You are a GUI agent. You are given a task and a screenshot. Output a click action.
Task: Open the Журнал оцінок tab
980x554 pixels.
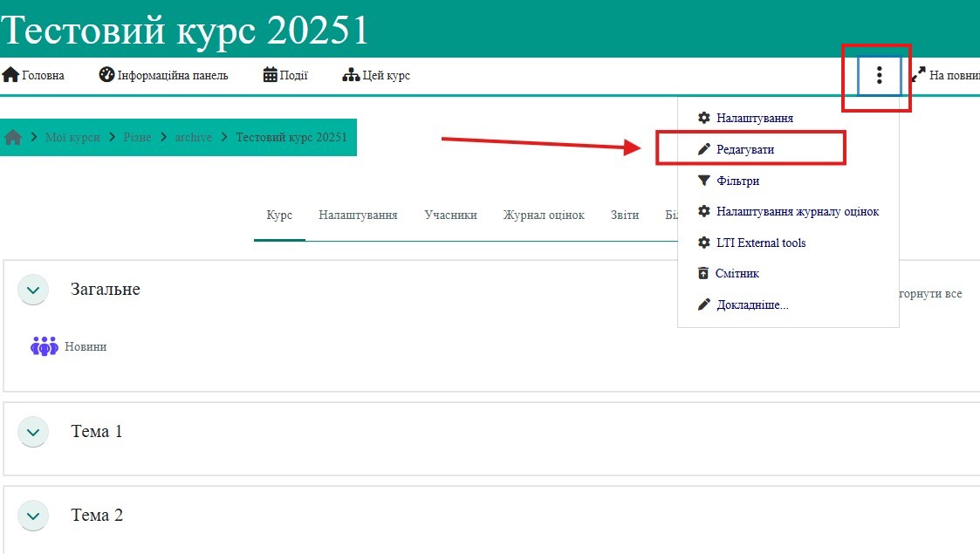544,215
